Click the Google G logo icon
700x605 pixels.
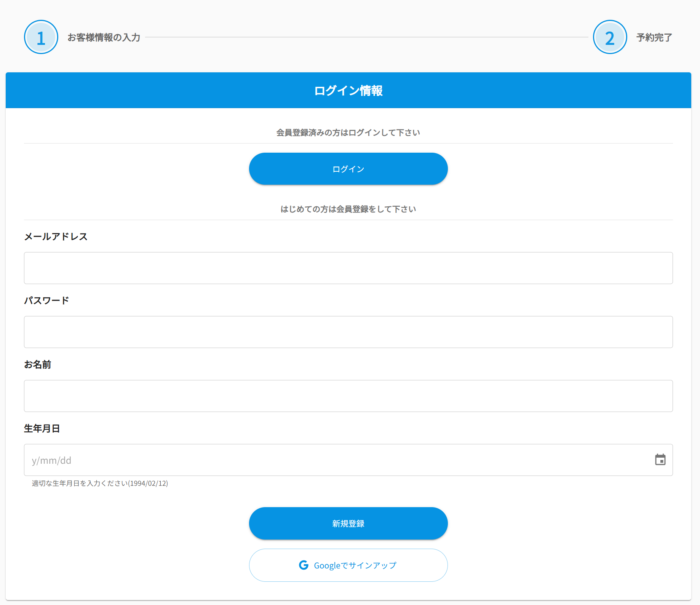304,565
